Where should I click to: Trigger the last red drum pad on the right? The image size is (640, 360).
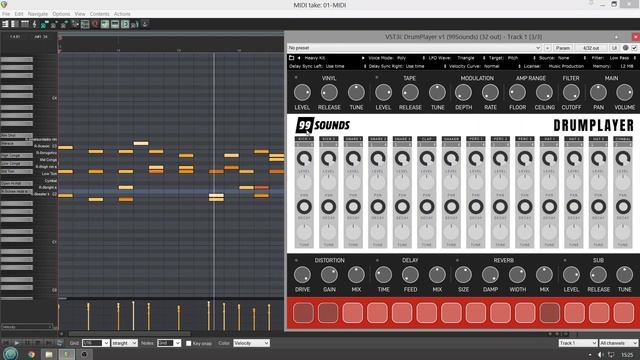coord(623,313)
